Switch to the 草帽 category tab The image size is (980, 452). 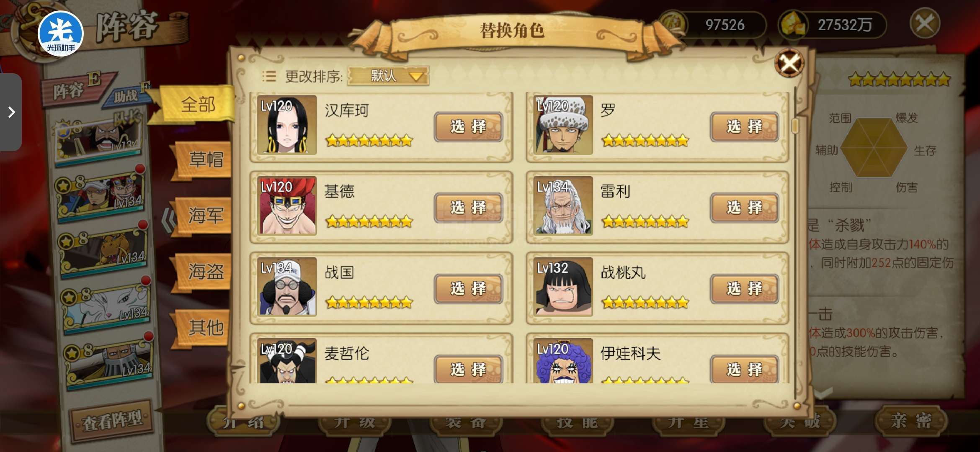(x=205, y=160)
